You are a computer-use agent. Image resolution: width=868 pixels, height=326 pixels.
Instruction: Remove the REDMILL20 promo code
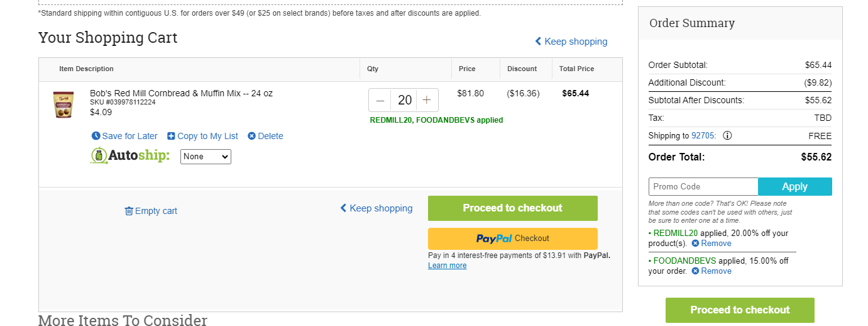711,244
